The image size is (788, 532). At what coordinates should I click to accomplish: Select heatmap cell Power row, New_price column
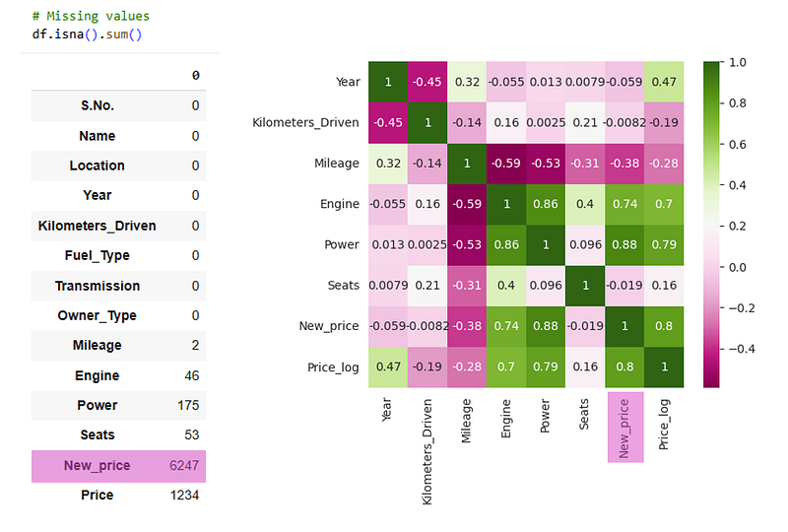(622, 245)
